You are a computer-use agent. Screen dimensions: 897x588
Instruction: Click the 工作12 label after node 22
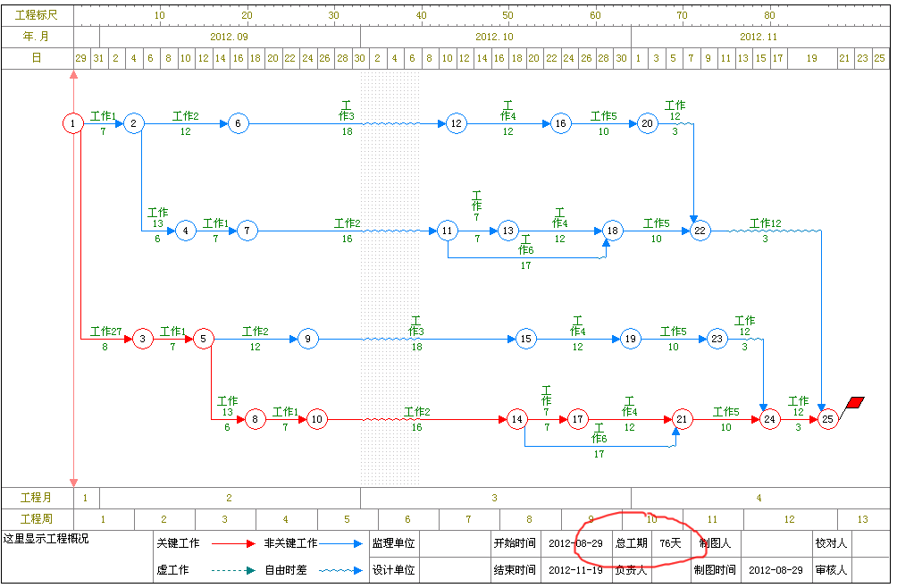pos(766,223)
